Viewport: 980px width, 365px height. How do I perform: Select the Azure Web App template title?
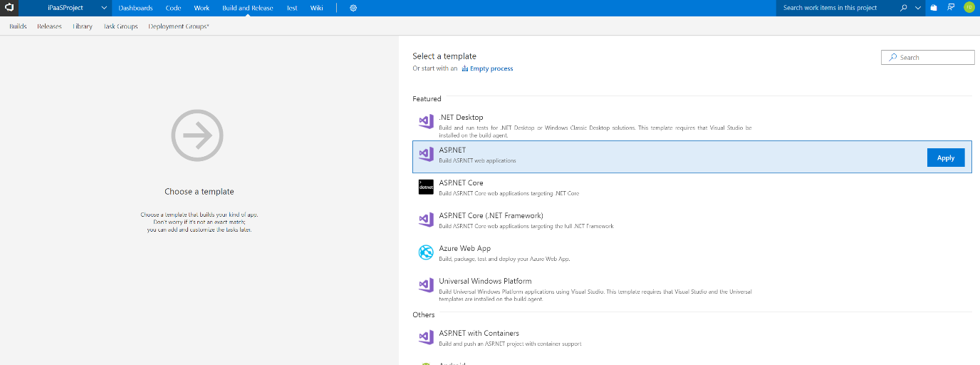[x=464, y=248]
